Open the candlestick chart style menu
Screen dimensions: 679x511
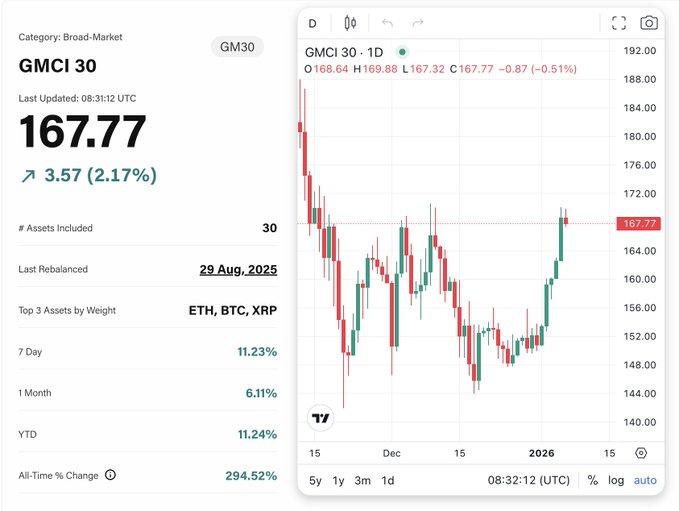[350, 23]
